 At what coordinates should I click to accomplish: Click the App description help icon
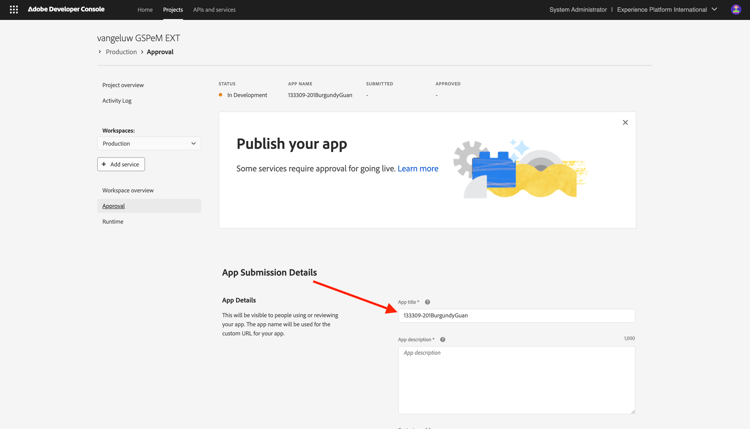point(442,340)
